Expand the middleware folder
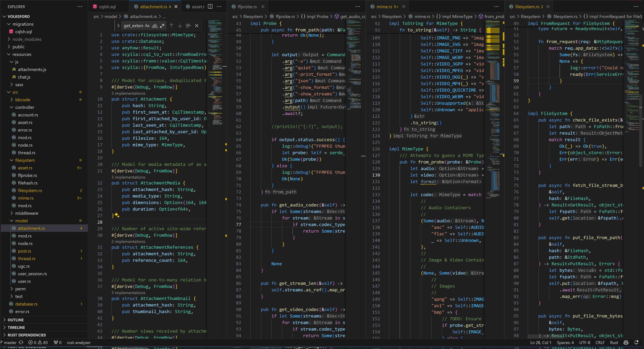The width and height of the screenshot is (644, 349). (44, 213)
